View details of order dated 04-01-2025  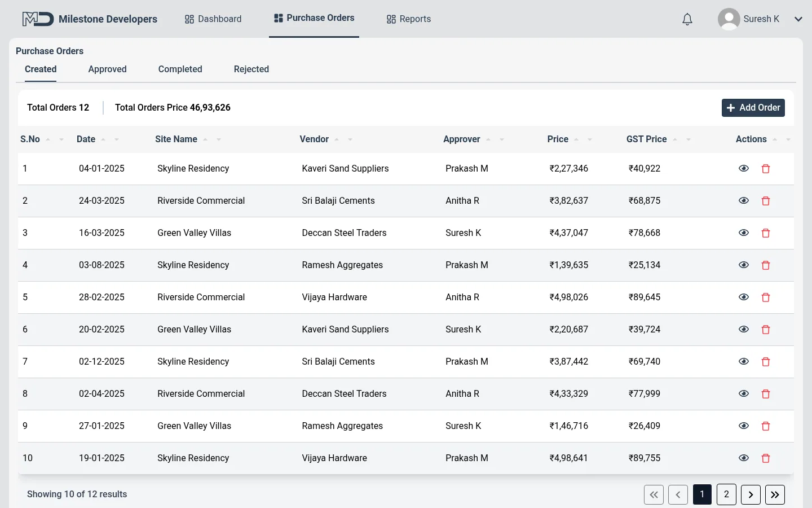(744, 168)
